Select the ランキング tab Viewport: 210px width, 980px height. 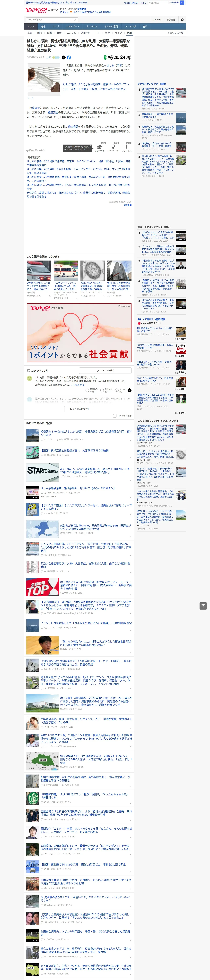coord(130,27)
